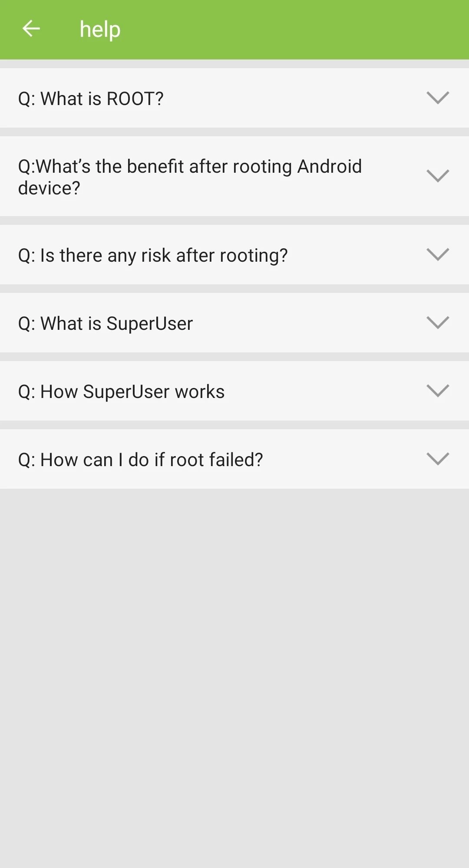This screenshot has width=469, height=868.
Task: Click the word "device?" in the second question
Action: coord(49,188)
